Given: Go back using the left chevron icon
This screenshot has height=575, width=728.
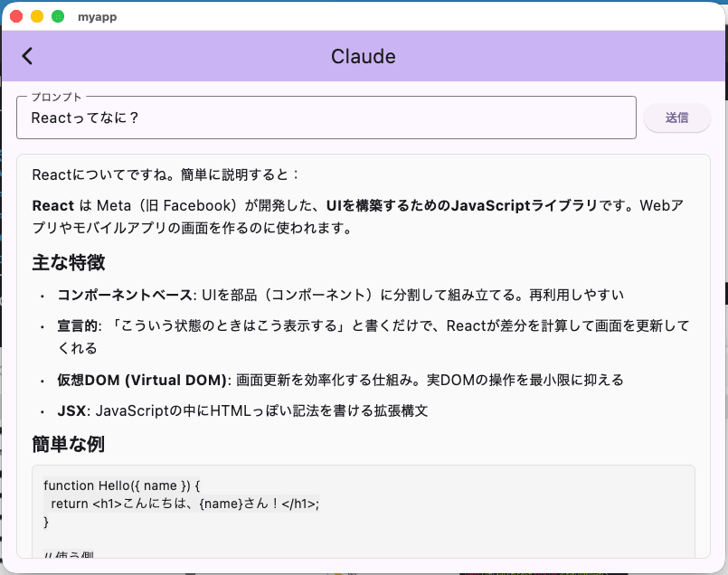Looking at the screenshot, I should pos(27,56).
